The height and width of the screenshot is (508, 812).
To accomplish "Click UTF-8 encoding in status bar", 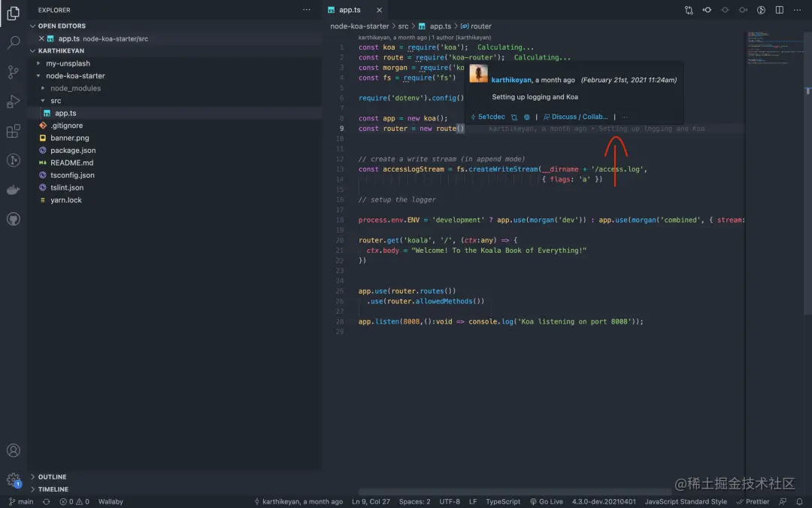I will coord(450,501).
